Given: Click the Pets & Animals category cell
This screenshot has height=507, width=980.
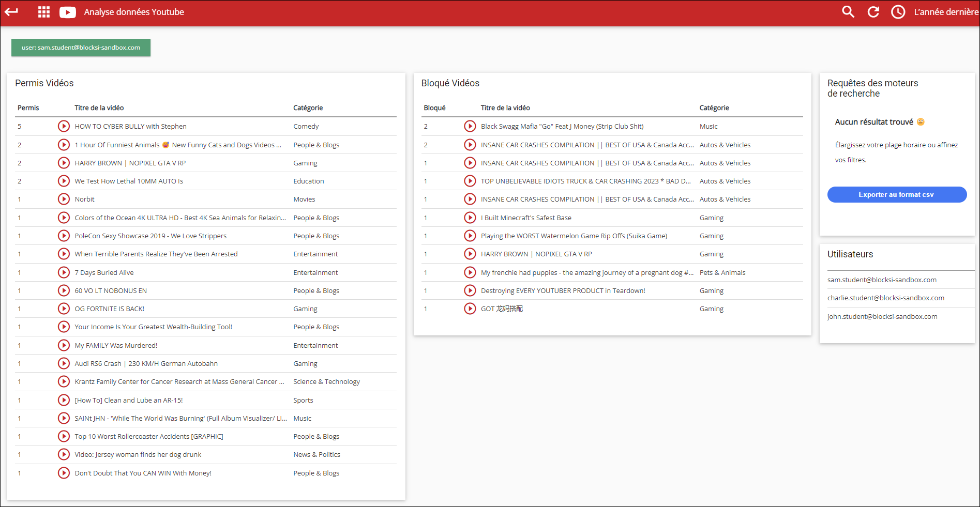Looking at the screenshot, I should [x=722, y=272].
